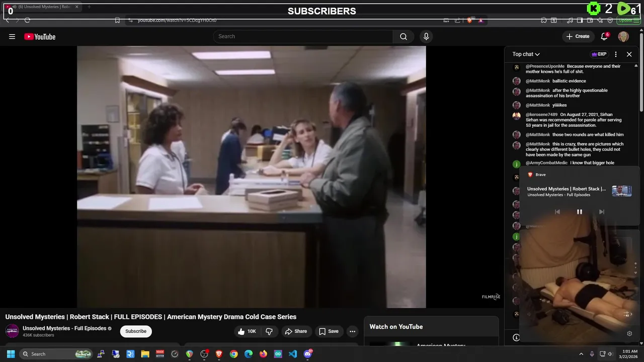
Task: Open the account avatar menu
Action: click(623, 36)
